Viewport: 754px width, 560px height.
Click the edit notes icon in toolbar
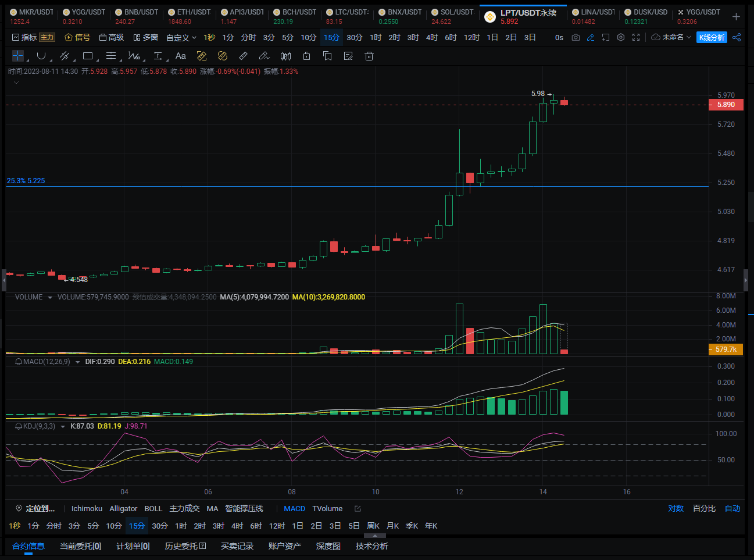[x=348, y=56]
